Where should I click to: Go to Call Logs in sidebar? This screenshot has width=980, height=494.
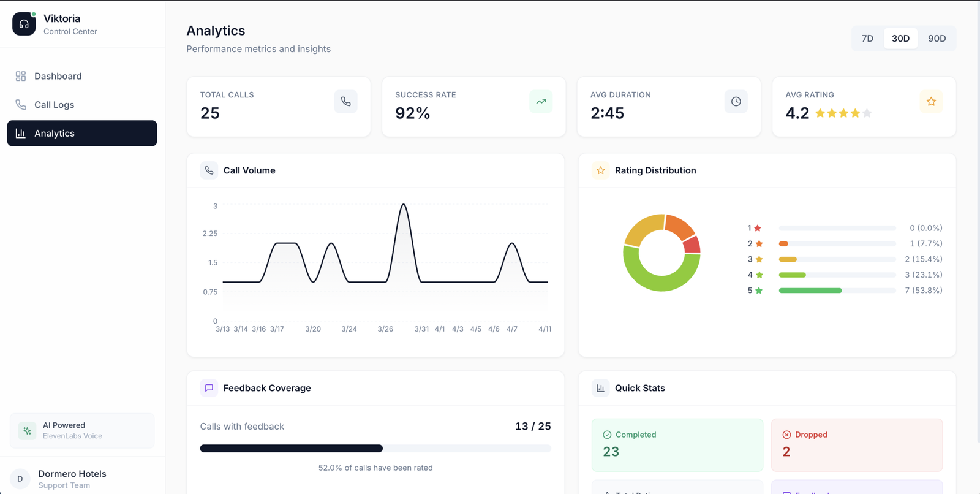click(54, 105)
